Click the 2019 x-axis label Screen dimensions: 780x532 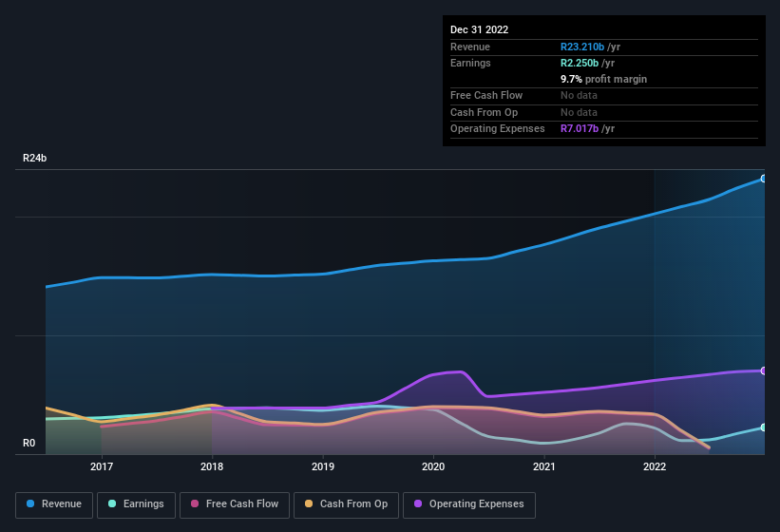pos(323,466)
